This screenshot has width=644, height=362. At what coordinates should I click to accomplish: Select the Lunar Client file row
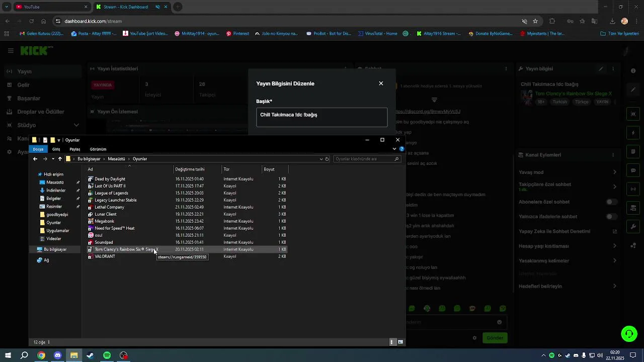click(187, 214)
